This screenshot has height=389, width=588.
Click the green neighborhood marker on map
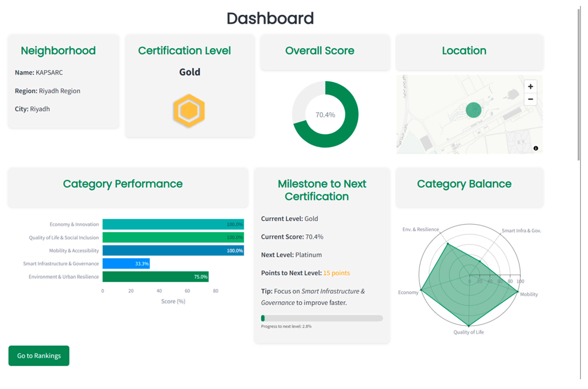tap(473, 110)
